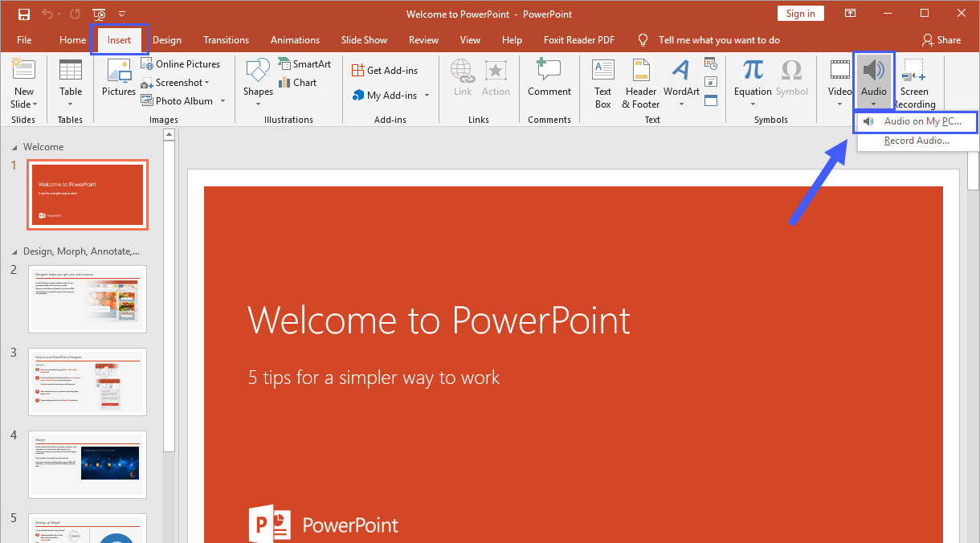980x543 pixels.
Task: Click the Object icon
Action: 711,100
